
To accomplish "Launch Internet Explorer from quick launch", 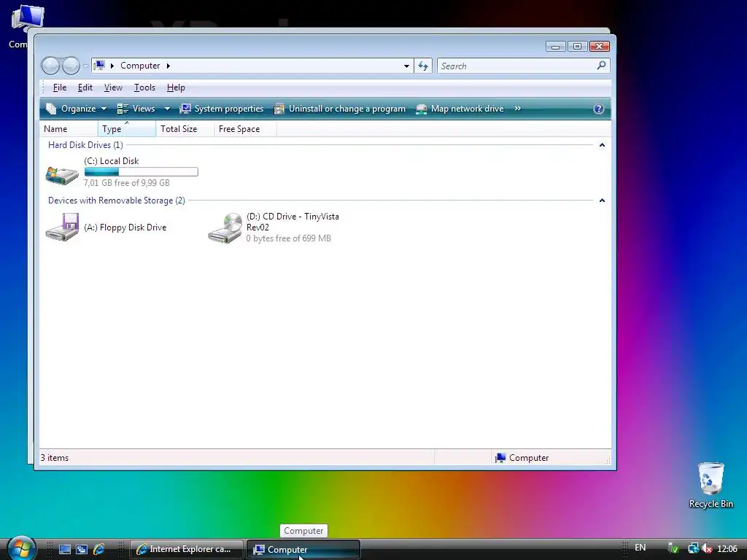I will click(98, 550).
